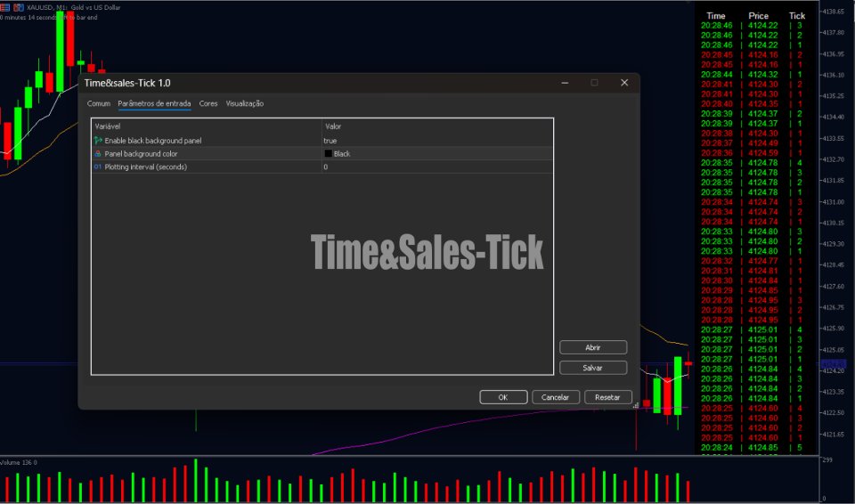This screenshot has height=504, width=855.
Task: Select the 'Panel background color' row
Action: 322,154
